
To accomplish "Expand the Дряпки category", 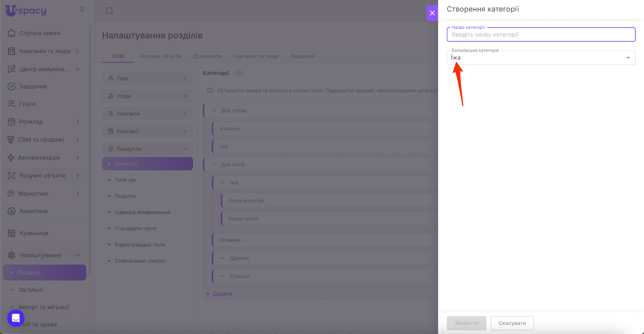I will pyautogui.click(x=223, y=258).
